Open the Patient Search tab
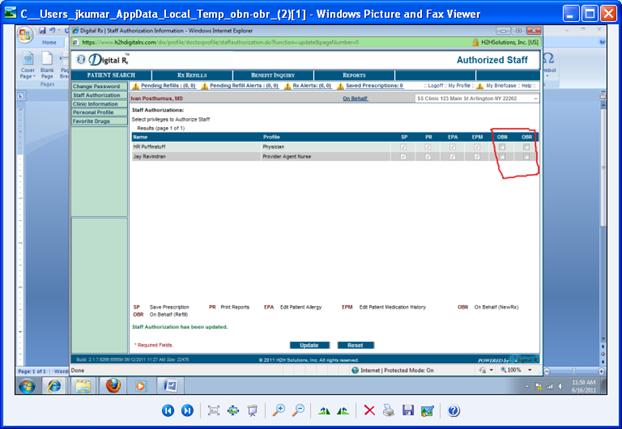 click(x=111, y=75)
